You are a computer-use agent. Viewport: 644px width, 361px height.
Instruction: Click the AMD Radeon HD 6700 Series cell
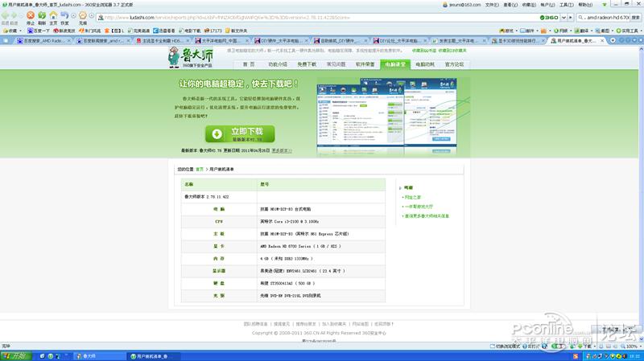pos(321,246)
